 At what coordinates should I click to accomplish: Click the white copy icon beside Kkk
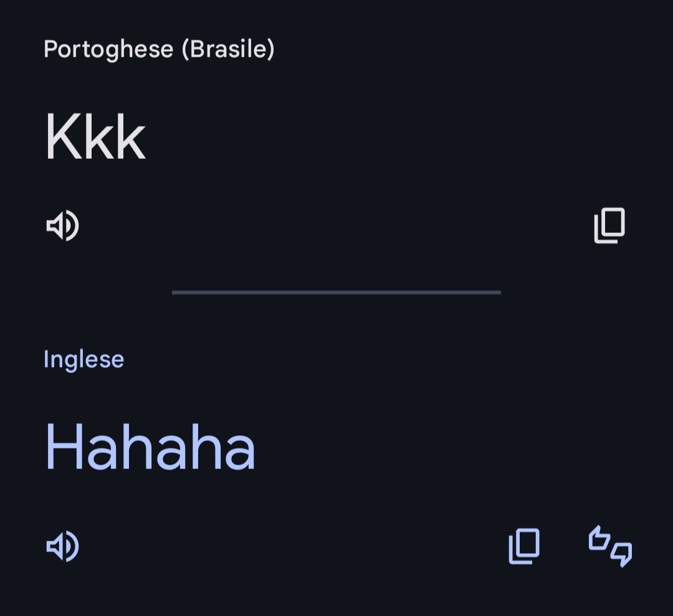pos(609,225)
